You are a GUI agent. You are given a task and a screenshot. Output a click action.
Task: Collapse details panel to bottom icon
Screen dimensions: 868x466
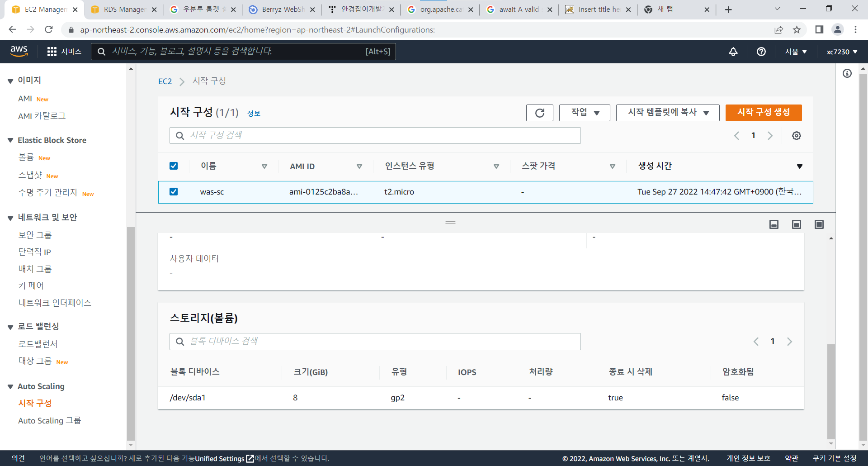774,224
